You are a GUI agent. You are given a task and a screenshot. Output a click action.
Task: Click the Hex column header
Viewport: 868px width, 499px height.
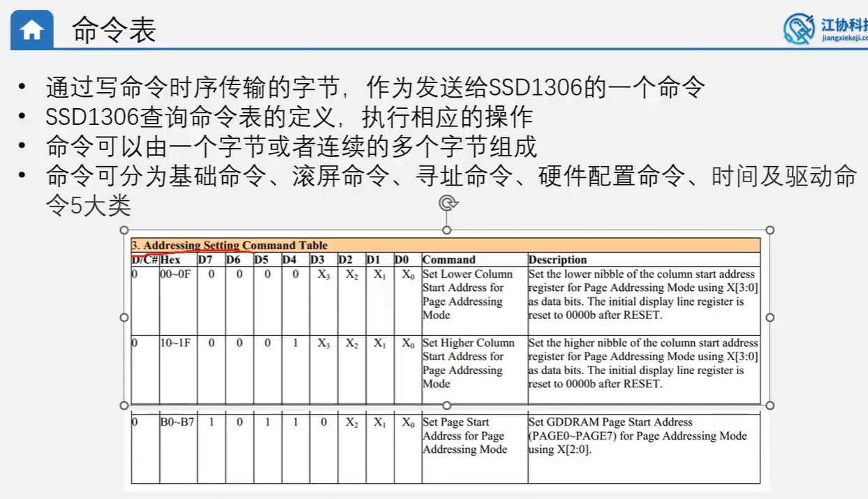(x=170, y=260)
